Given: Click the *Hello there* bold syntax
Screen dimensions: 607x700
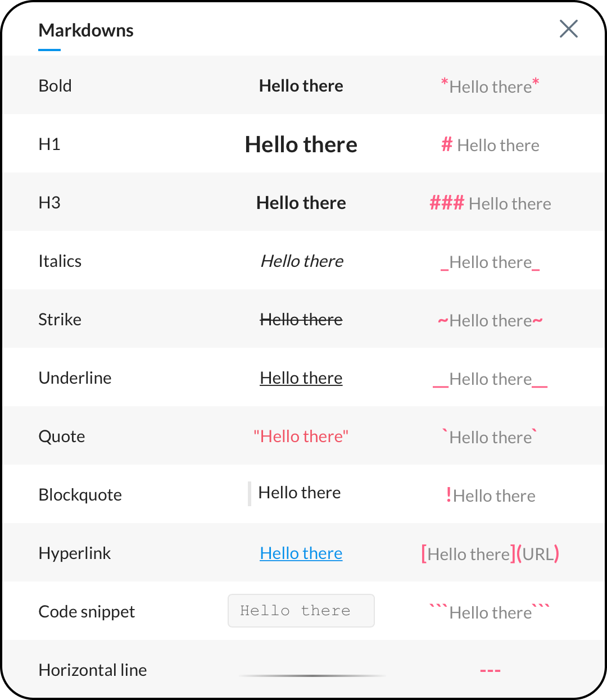Looking at the screenshot, I should pyautogui.click(x=490, y=86).
